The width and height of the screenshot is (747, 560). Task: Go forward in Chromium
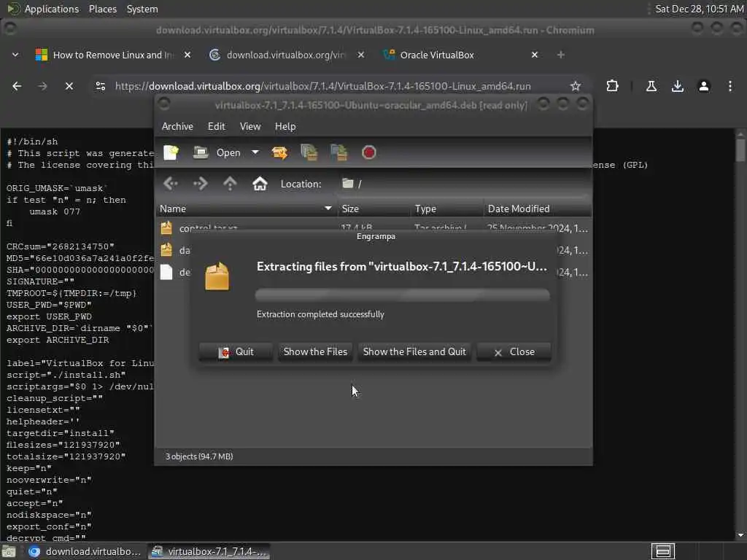pos(42,86)
